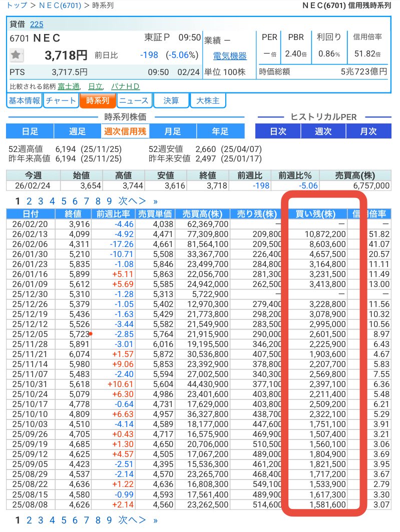Image resolution: width=400 pixels, height=532 pixels.
Task: Click the 3,718円 current price
Action: click(x=66, y=55)
